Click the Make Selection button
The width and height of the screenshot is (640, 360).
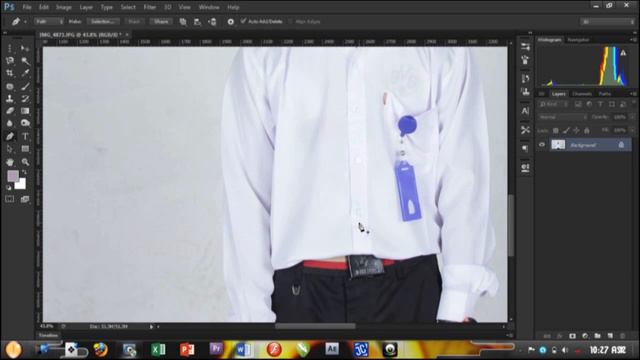click(x=103, y=22)
